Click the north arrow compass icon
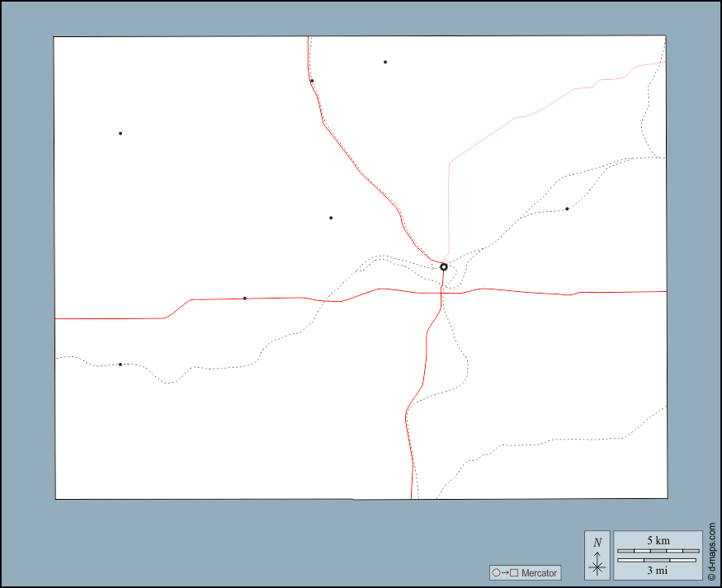 (597, 566)
